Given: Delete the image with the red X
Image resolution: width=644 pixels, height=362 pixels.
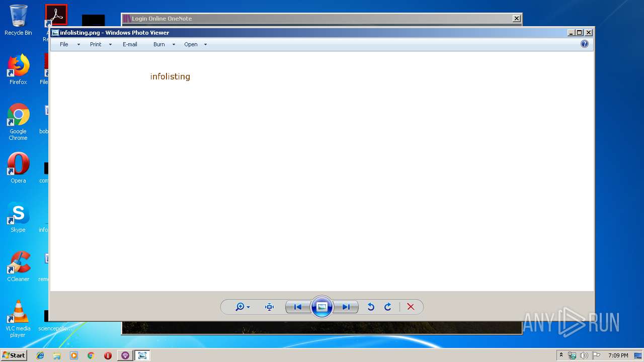Looking at the screenshot, I should pyautogui.click(x=411, y=307).
